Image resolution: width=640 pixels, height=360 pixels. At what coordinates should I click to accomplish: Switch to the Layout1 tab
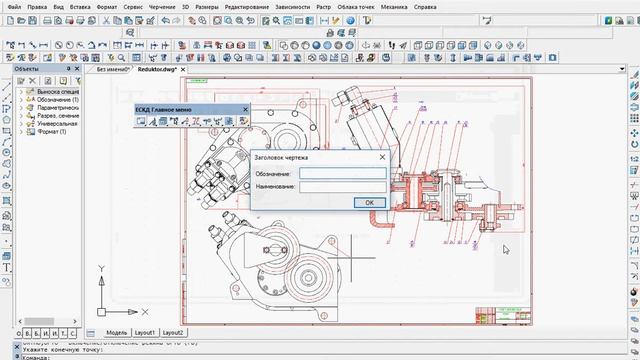click(x=144, y=333)
